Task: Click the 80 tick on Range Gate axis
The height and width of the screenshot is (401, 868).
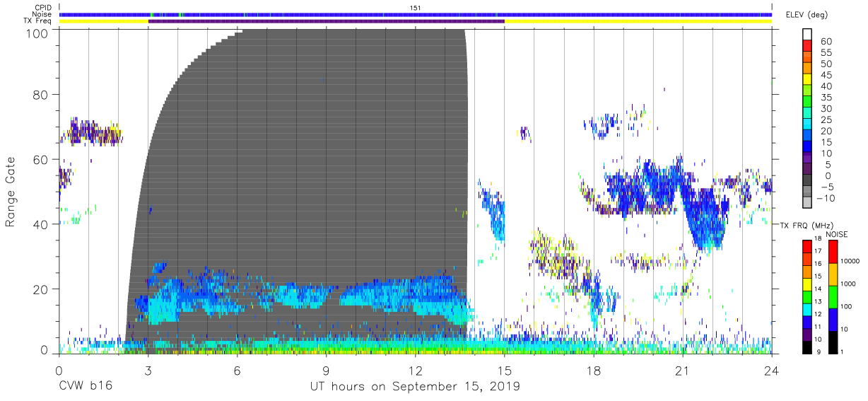Action: 41,95
